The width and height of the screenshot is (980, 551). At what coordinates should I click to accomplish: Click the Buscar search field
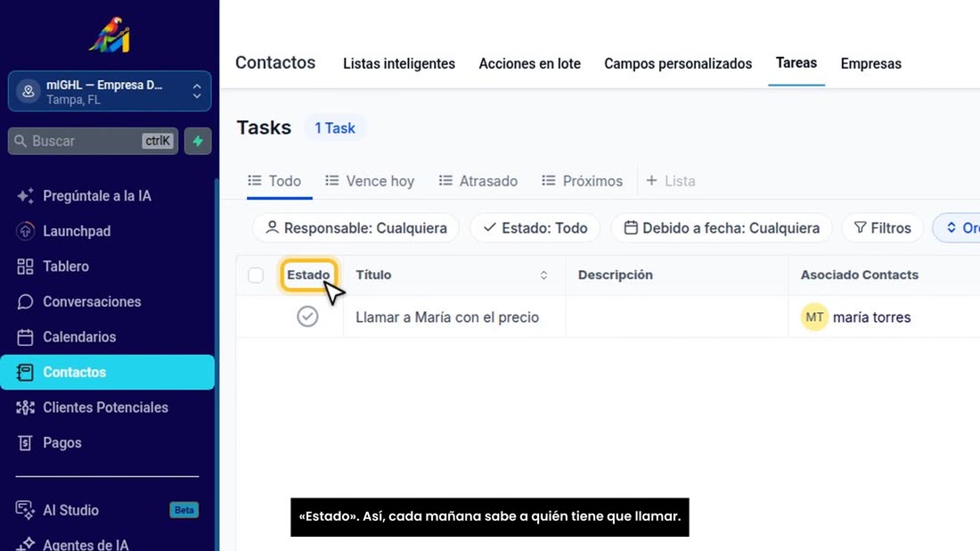(94, 142)
